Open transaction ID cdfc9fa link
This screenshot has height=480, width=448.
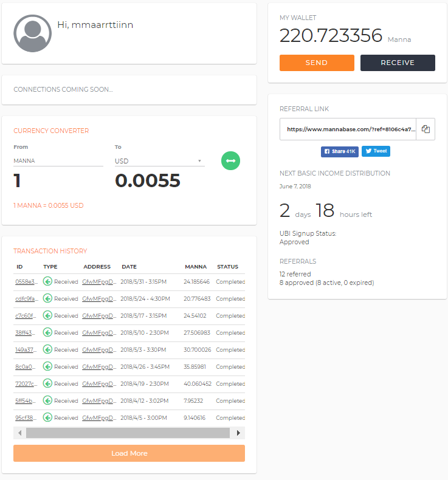27,299
